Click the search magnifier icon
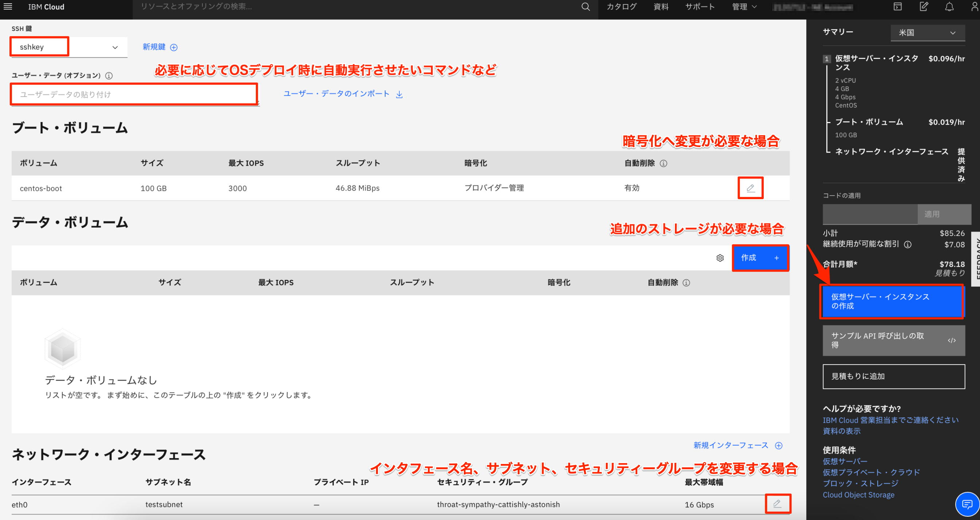The width and height of the screenshot is (980, 520). 585,7
